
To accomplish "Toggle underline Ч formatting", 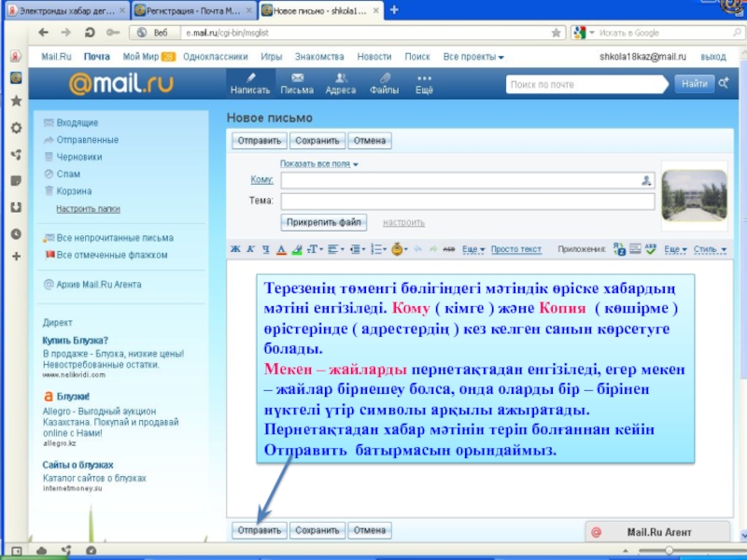I will coord(265,249).
